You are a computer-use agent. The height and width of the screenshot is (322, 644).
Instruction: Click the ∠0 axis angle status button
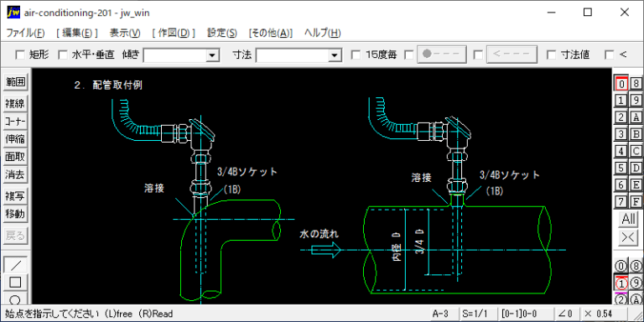tap(566, 314)
